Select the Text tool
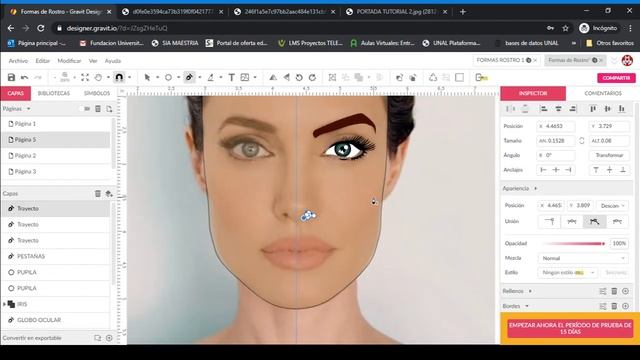Screen dimensions: 640x360 (x=231, y=78)
